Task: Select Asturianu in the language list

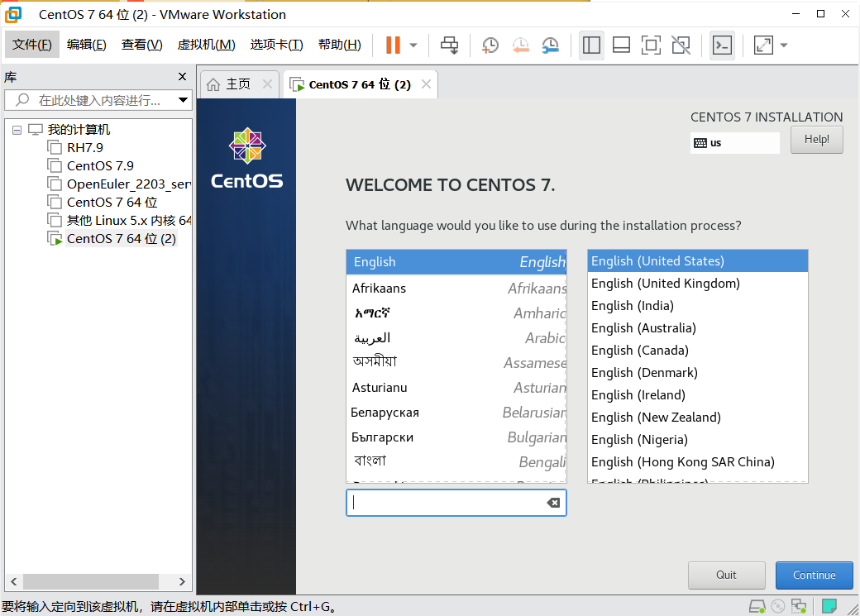Action: pos(456,387)
